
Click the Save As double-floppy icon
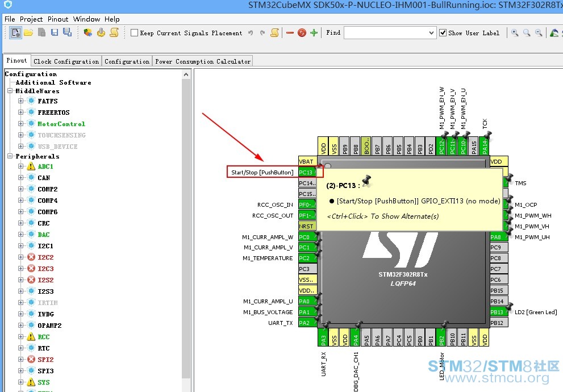point(67,32)
